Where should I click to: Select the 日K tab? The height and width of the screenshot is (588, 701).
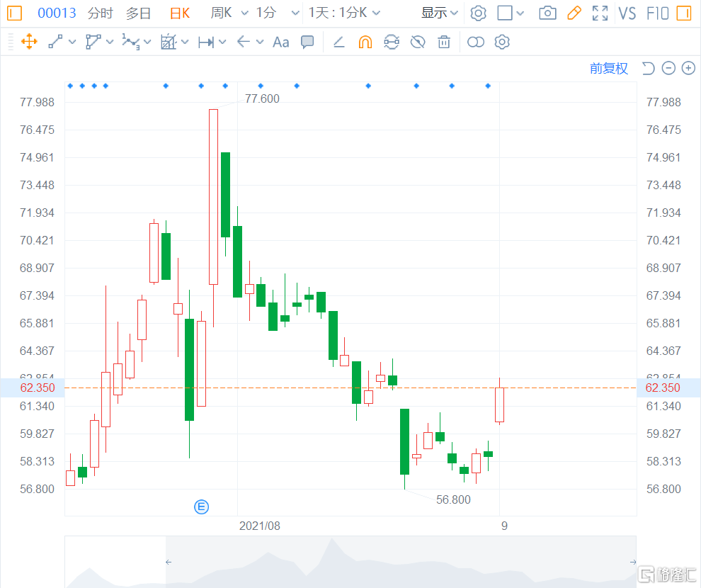click(x=180, y=13)
